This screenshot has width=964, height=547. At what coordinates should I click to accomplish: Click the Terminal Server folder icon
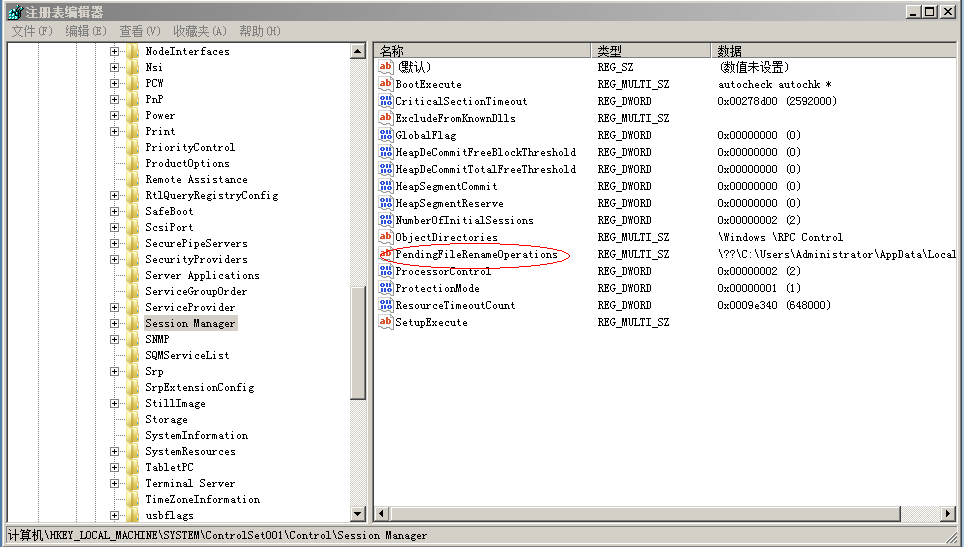click(x=133, y=483)
